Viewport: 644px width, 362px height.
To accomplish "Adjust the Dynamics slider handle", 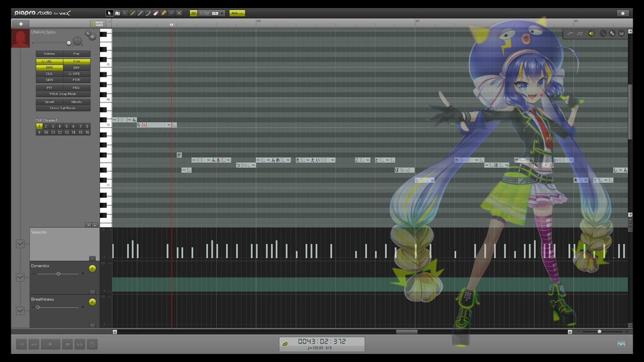I will click(x=58, y=274).
